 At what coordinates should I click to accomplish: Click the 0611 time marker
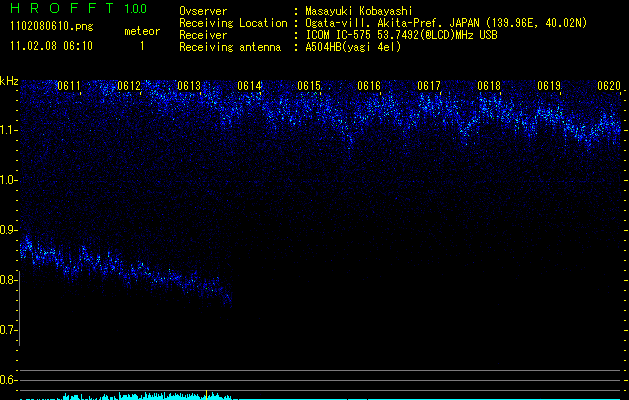(69, 86)
